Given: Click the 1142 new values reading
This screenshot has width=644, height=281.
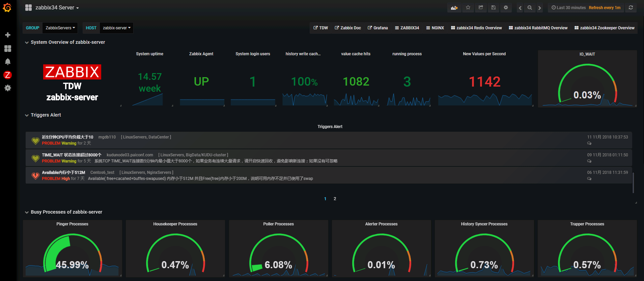Looking at the screenshot, I should coord(485,82).
